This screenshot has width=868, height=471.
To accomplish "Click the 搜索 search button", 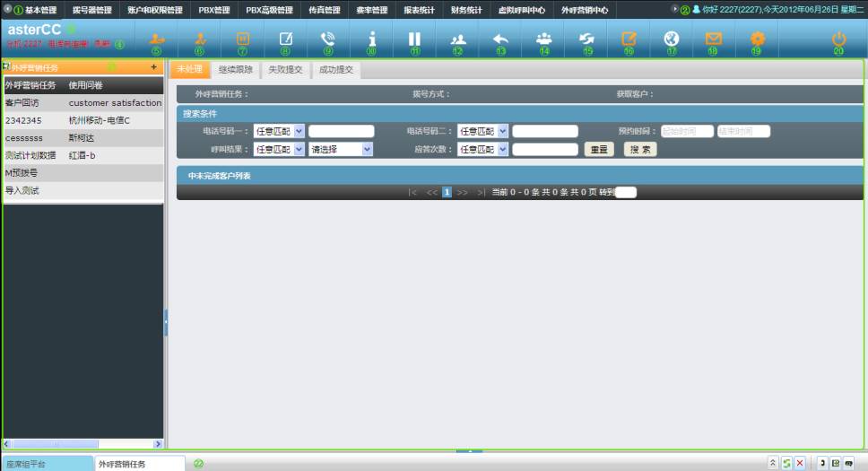I will (640, 150).
